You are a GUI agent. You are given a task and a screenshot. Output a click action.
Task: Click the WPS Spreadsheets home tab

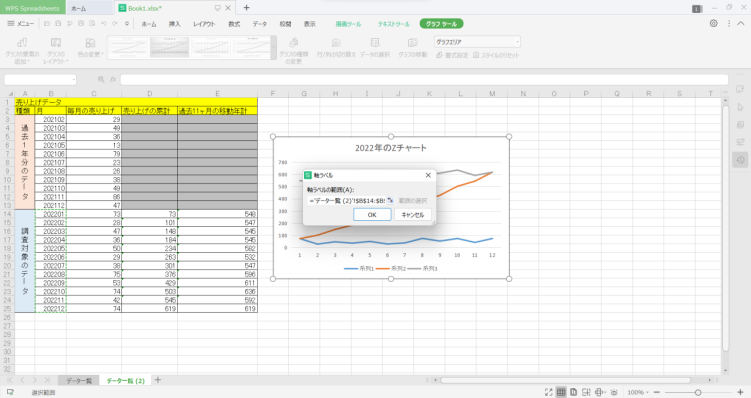tap(33, 8)
